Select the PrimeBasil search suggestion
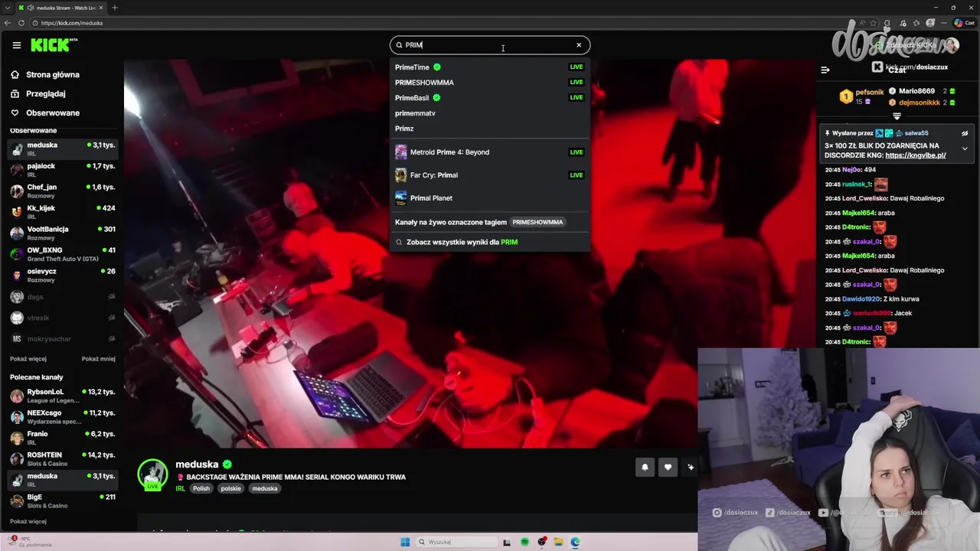The width and height of the screenshot is (980, 551). point(490,98)
